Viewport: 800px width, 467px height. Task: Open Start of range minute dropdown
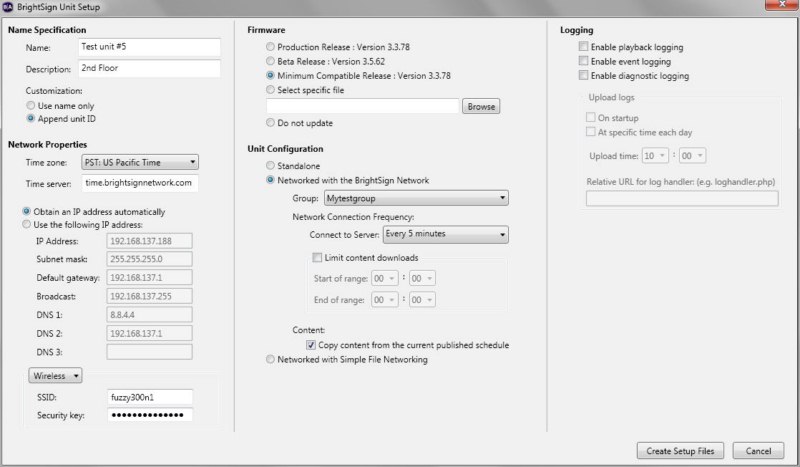click(422, 278)
